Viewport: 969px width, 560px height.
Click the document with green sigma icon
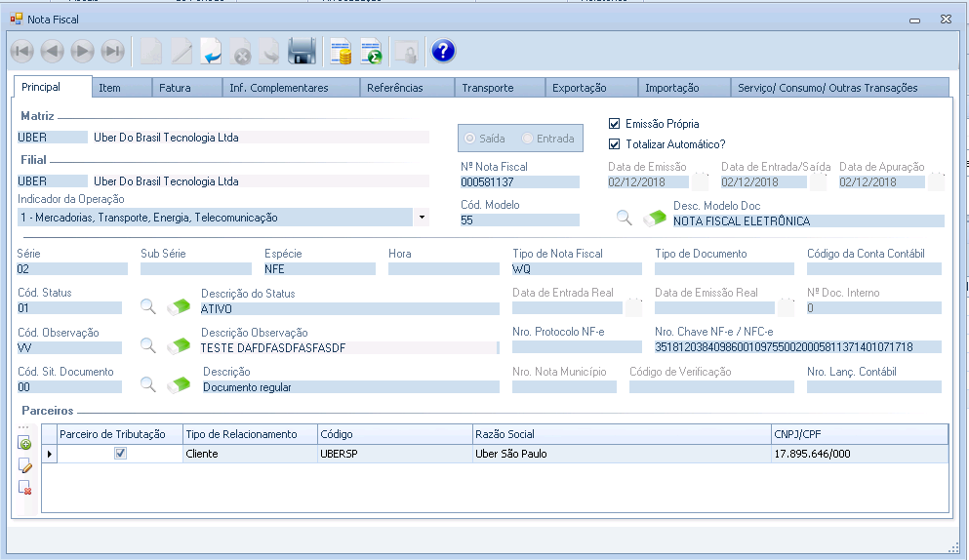[x=371, y=52]
